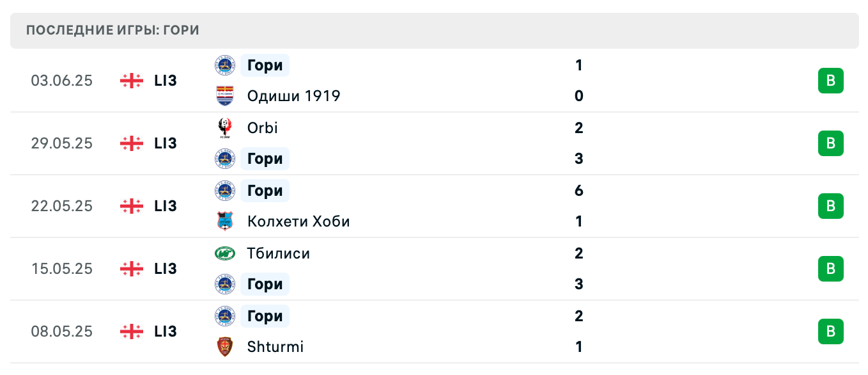Click Georgian flag in 29.05.25 row

pos(132,143)
